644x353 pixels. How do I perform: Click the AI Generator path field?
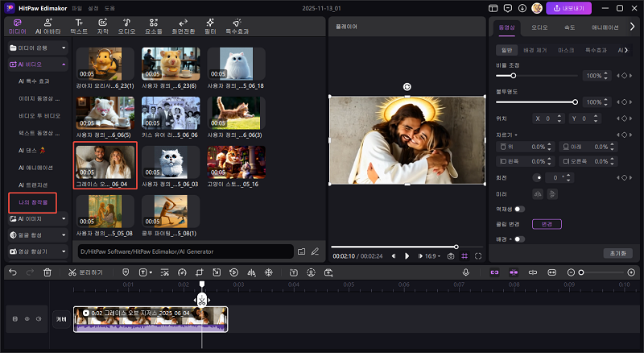coord(186,251)
